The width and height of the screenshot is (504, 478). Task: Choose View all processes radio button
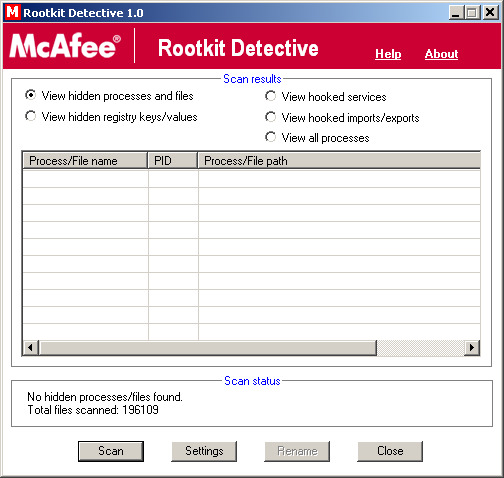[x=317, y=138]
